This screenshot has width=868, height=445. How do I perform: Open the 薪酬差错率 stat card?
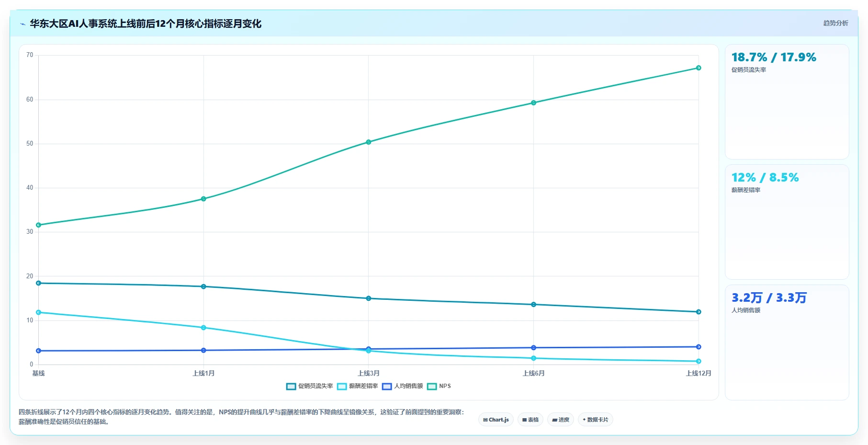click(x=787, y=222)
